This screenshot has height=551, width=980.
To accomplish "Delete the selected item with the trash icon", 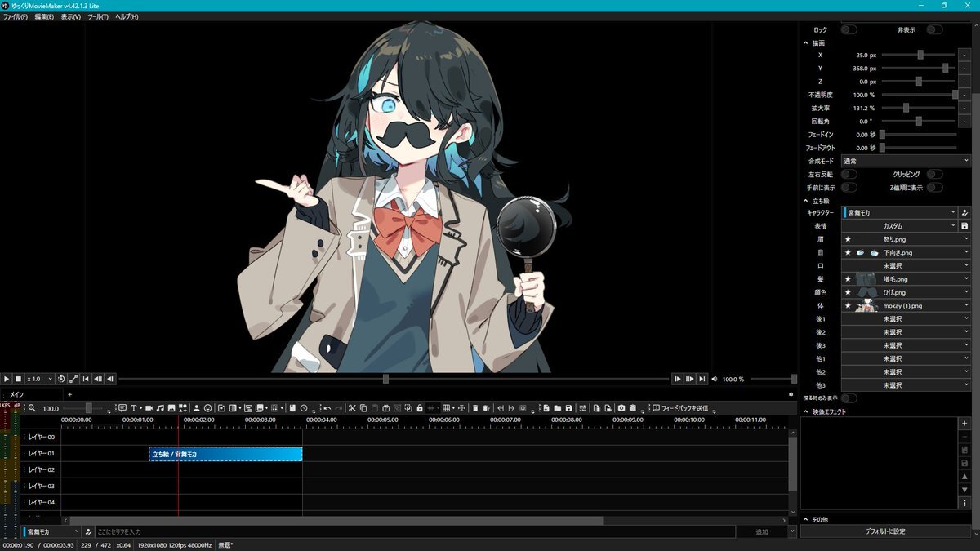I will [475, 407].
